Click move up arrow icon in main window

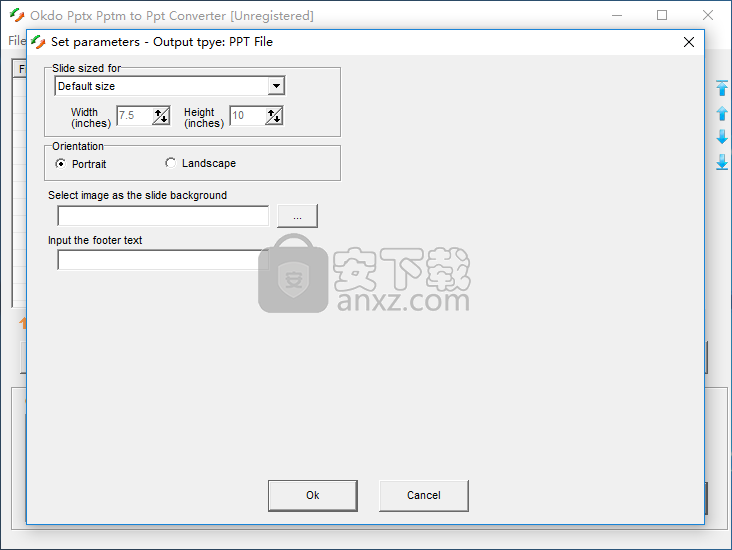[x=722, y=113]
